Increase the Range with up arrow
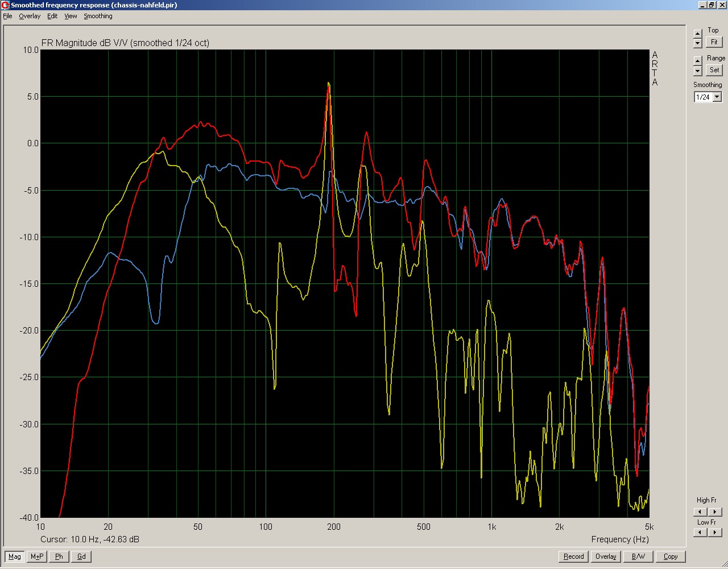Image resolution: width=728 pixels, height=569 pixels. 698,61
